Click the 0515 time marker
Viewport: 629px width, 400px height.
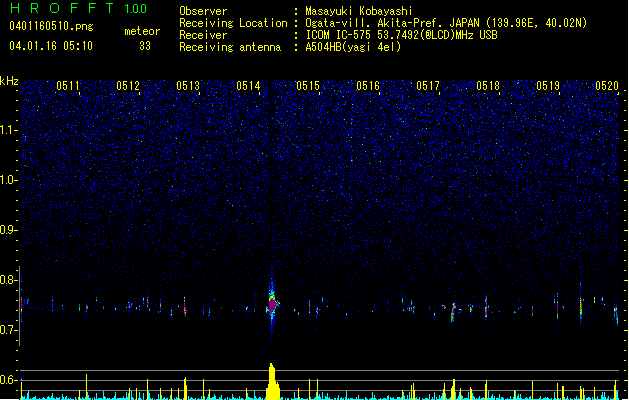pyautogui.click(x=308, y=85)
